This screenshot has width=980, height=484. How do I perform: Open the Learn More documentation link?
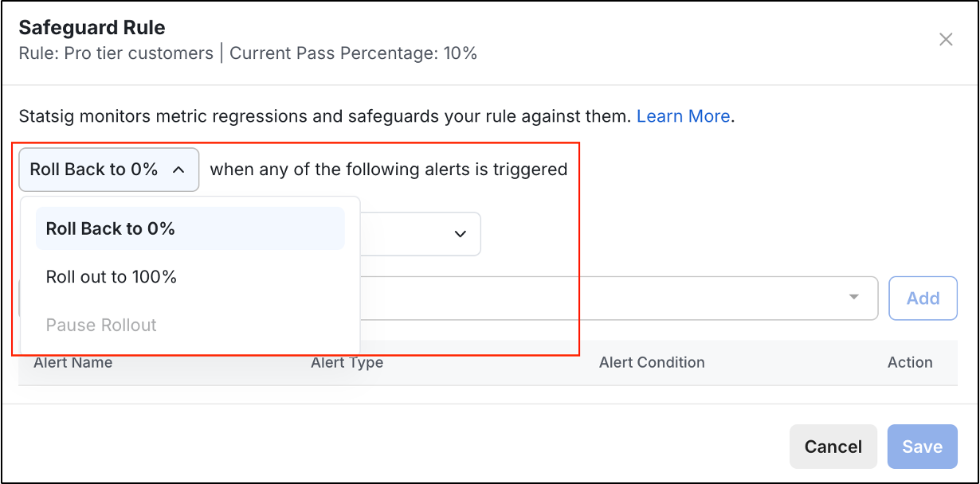point(682,116)
